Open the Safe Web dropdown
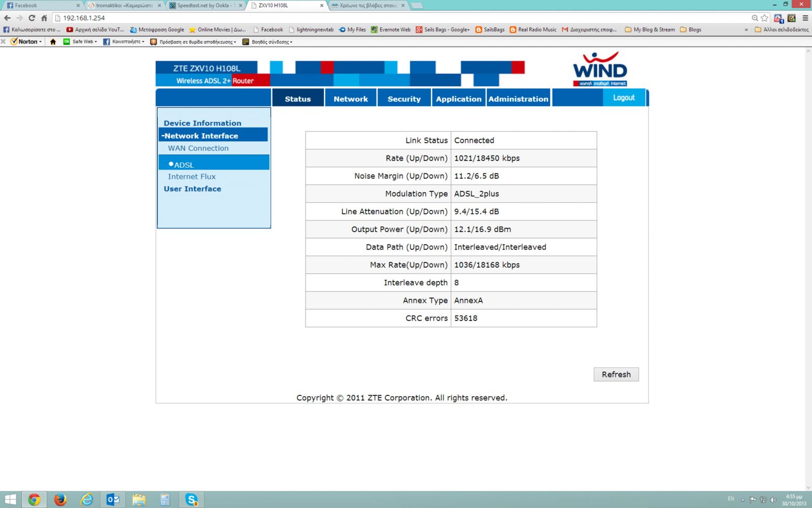The width and height of the screenshot is (812, 508). click(x=80, y=42)
